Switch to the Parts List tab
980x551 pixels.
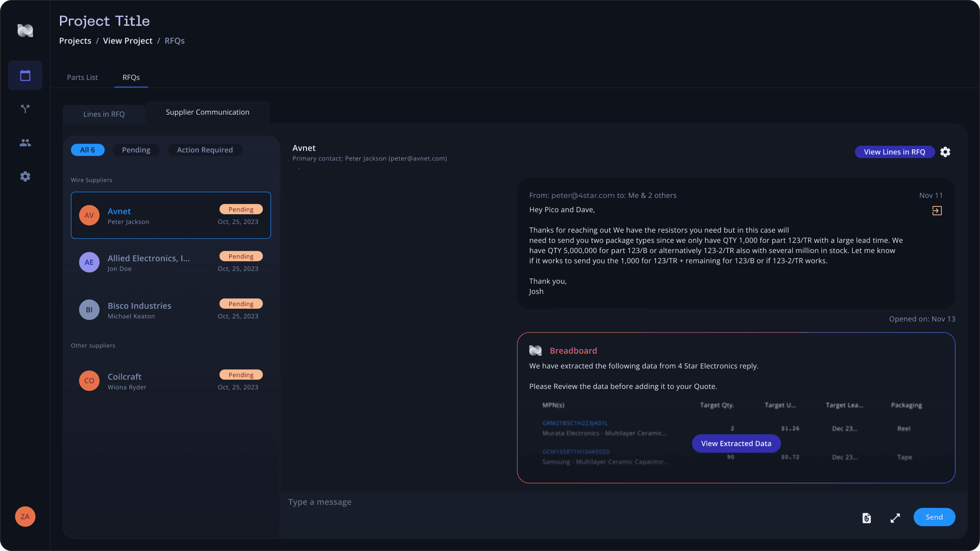tap(82, 77)
